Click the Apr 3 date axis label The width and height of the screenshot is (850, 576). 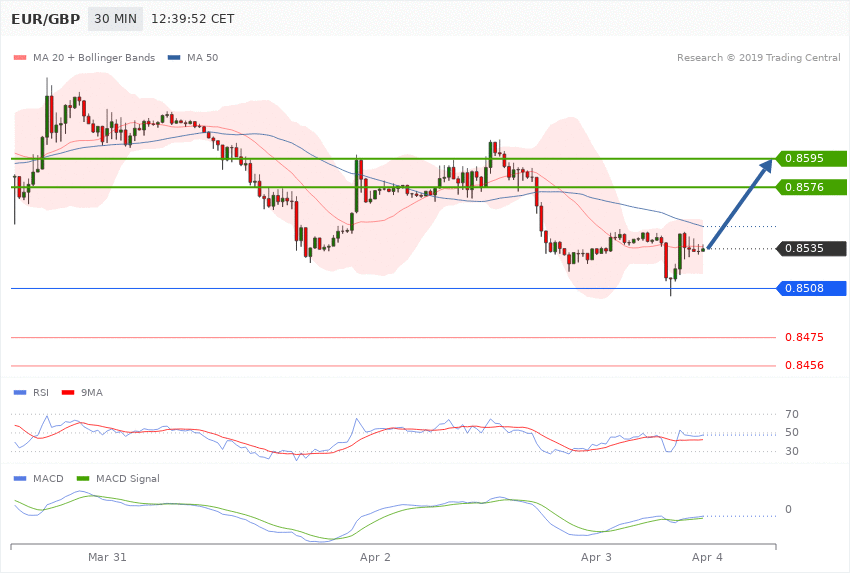click(596, 557)
